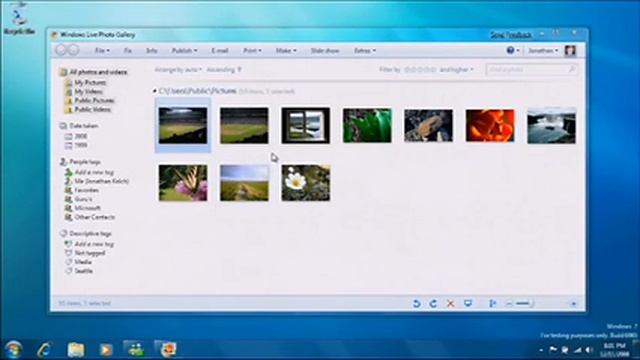Click the taskbar clock
Image resolution: width=640 pixels, height=360 pixels.
pyautogui.click(x=616, y=349)
